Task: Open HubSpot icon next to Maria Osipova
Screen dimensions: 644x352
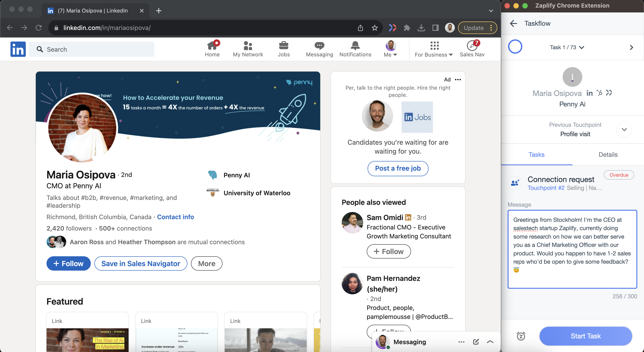Action: click(599, 93)
